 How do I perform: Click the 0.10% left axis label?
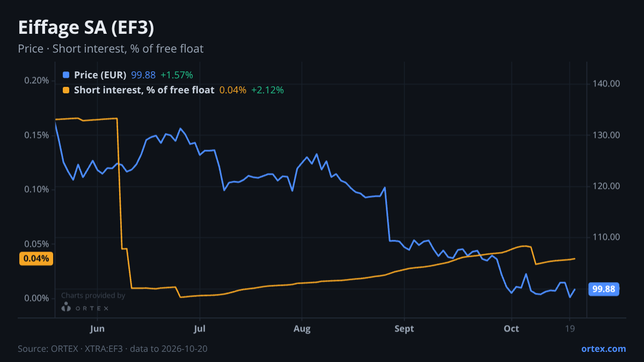(37, 189)
